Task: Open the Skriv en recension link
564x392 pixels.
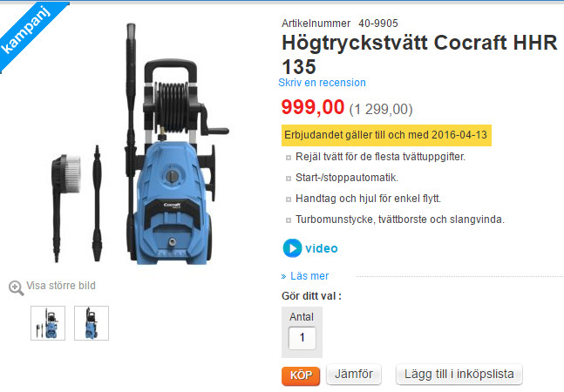Action: 322,83
